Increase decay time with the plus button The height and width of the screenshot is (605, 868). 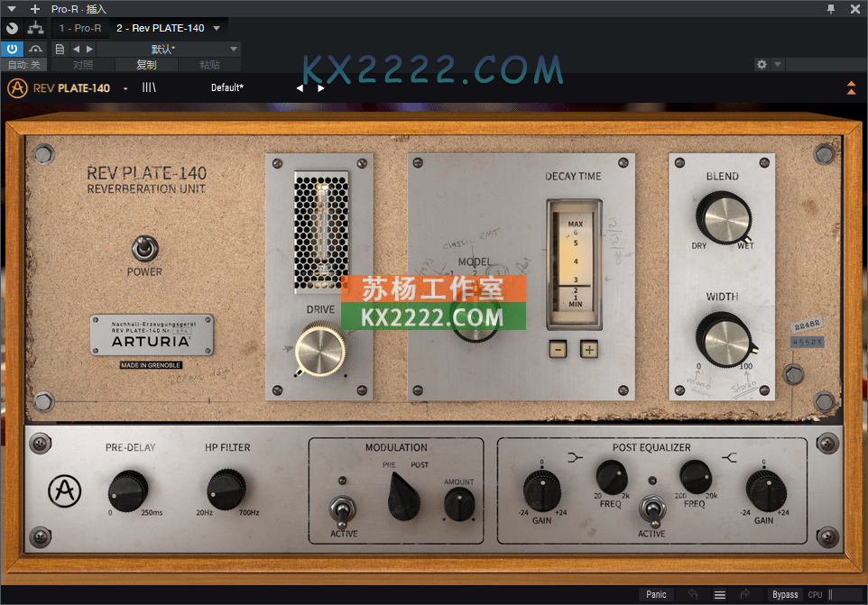coord(589,350)
